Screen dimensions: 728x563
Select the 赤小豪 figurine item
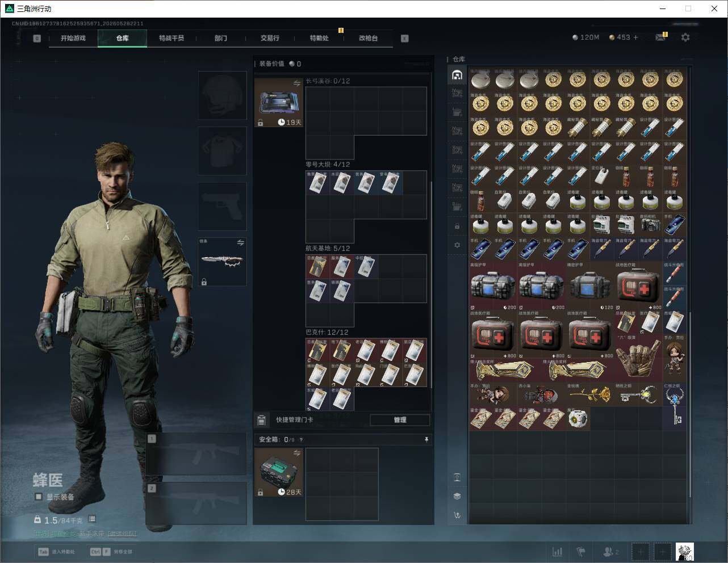click(x=542, y=394)
